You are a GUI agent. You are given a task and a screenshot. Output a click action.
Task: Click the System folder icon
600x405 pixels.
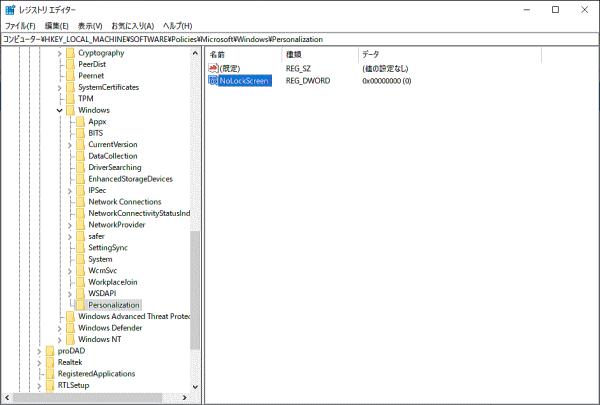80,260
